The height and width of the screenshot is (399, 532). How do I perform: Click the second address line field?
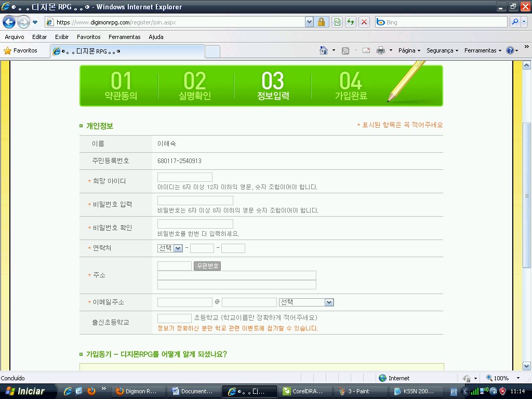(237, 284)
